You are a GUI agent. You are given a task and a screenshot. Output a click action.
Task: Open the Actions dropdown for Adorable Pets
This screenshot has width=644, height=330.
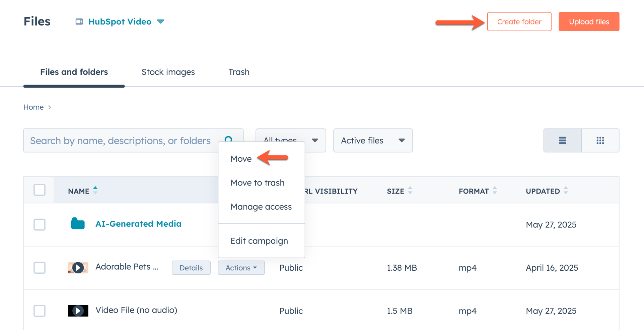tap(241, 268)
